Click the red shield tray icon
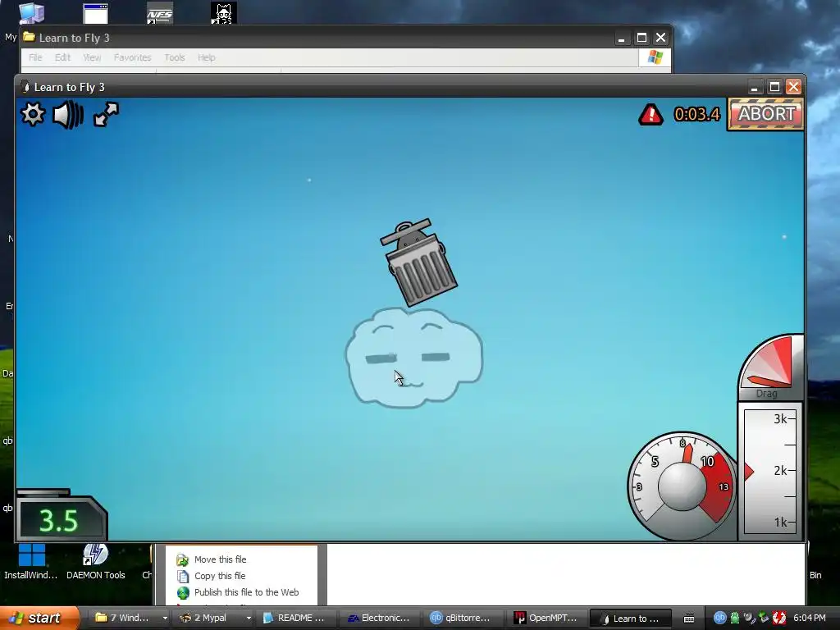This screenshot has width=840, height=630. tap(779, 618)
